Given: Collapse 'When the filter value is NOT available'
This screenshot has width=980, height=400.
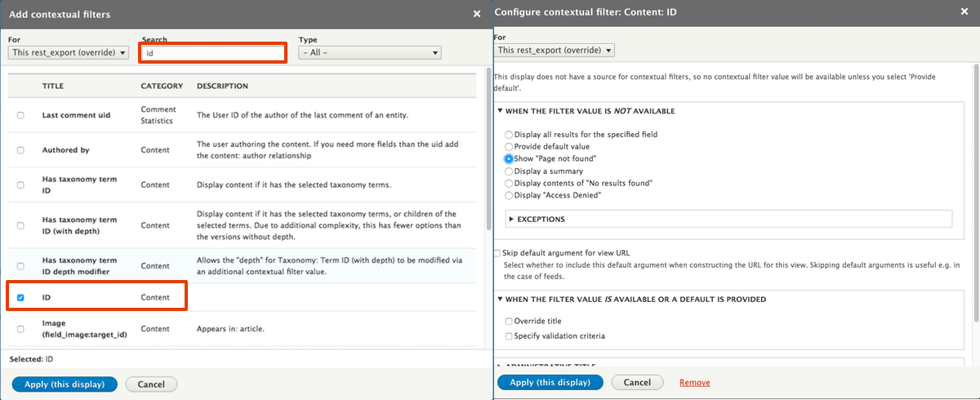Looking at the screenshot, I should (x=586, y=111).
